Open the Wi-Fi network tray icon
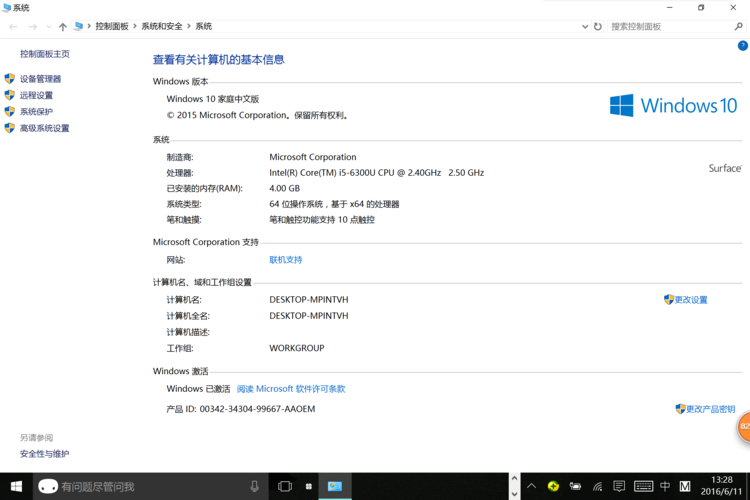Screen dimensions: 750x500 597,487
